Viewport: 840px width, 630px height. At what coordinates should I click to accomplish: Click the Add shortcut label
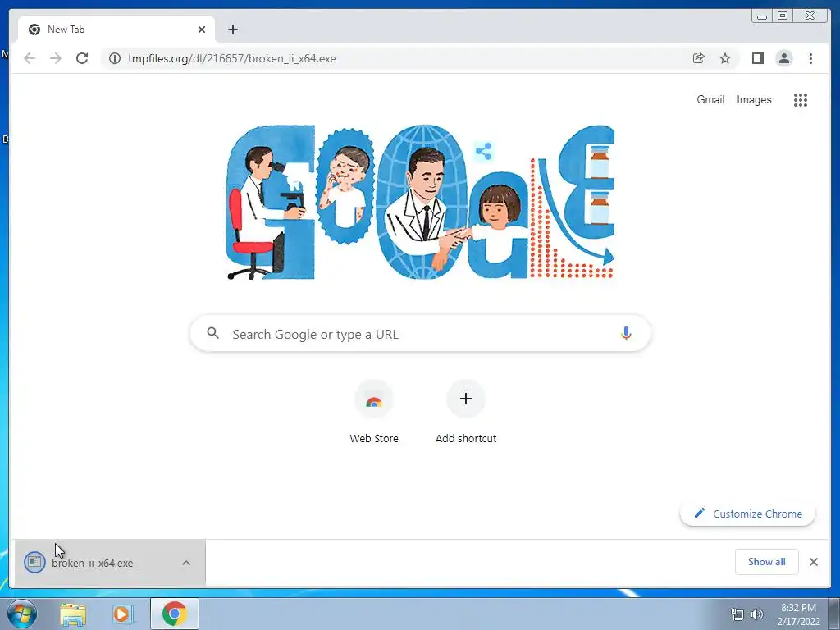point(466,438)
